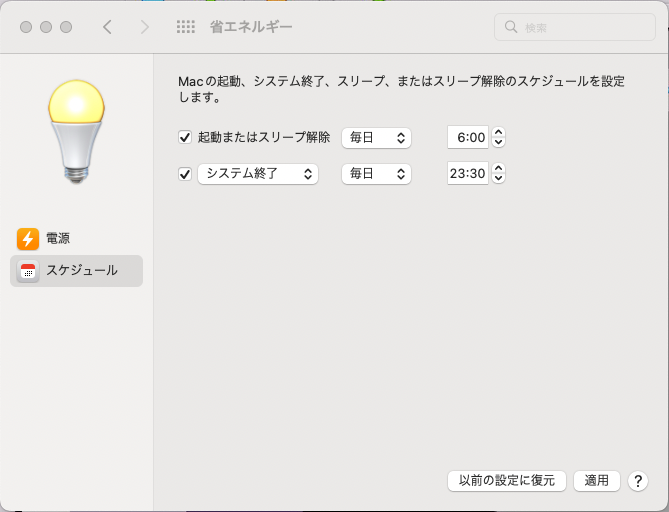Zoom the window with third light

click(66, 27)
